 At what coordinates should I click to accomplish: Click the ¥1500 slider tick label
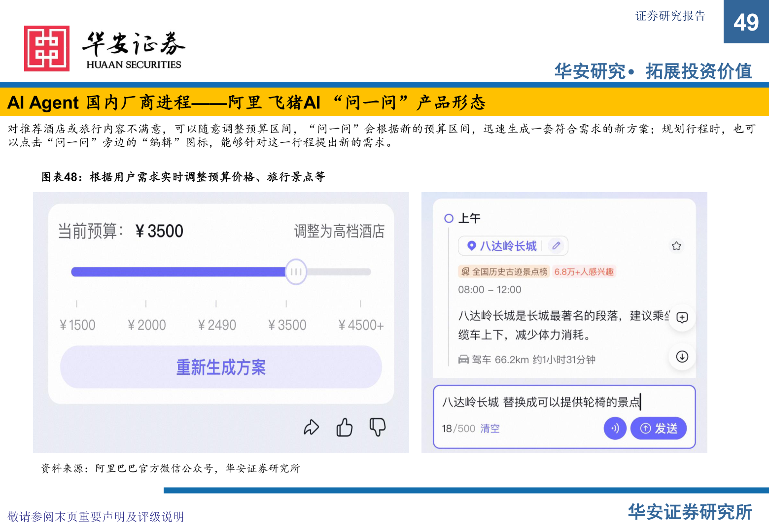[77, 325]
